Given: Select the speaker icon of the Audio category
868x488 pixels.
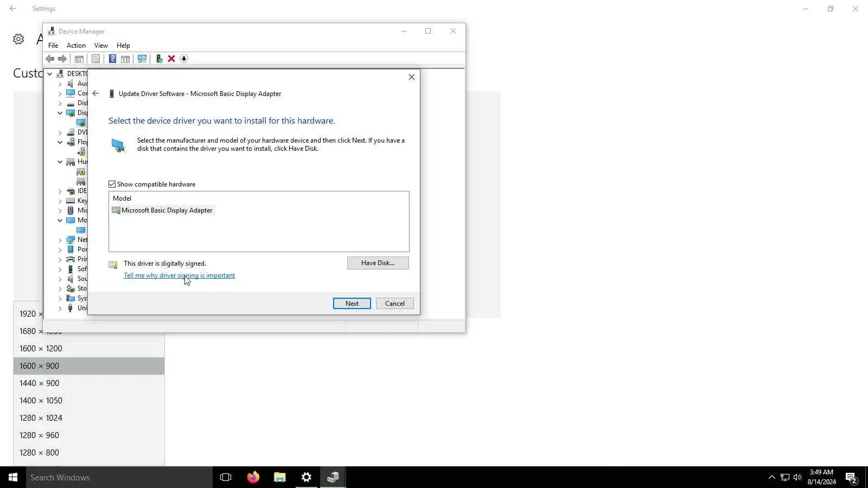Looking at the screenshot, I should (71, 84).
